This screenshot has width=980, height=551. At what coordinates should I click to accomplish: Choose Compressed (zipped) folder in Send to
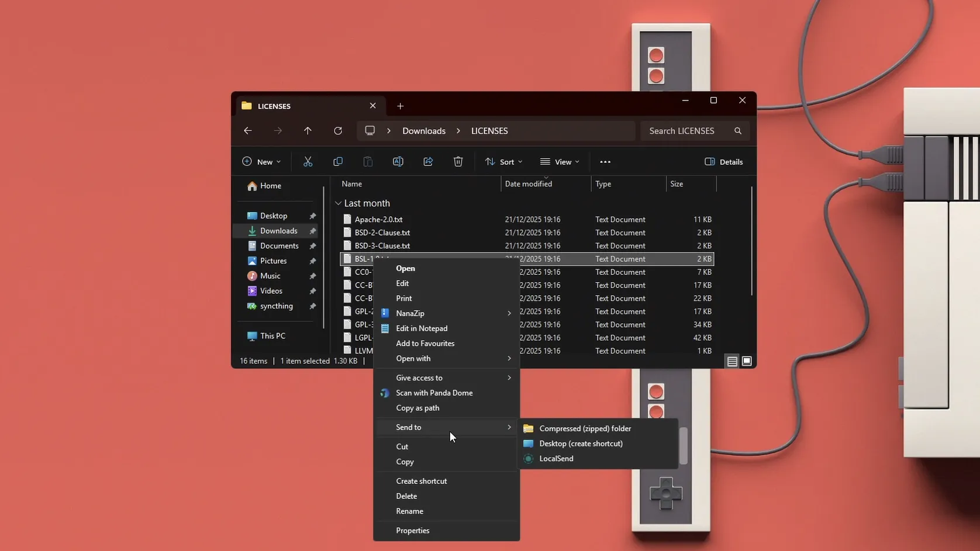coord(585,428)
